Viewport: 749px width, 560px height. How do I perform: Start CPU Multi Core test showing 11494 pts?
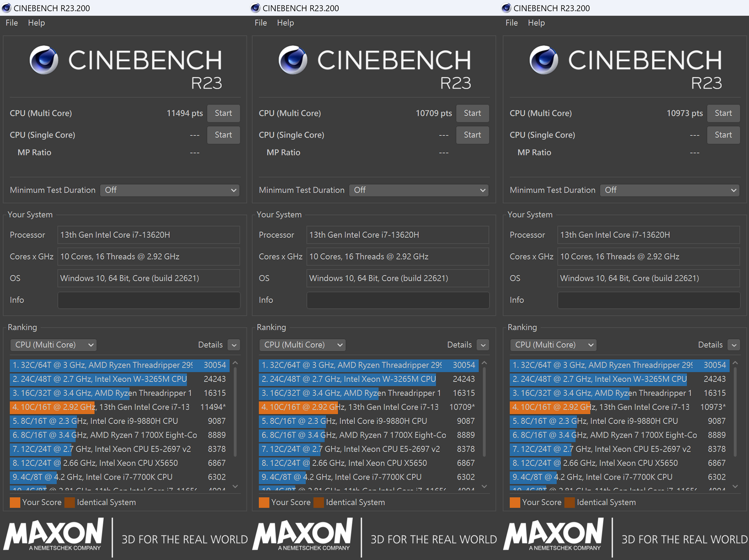click(x=223, y=113)
